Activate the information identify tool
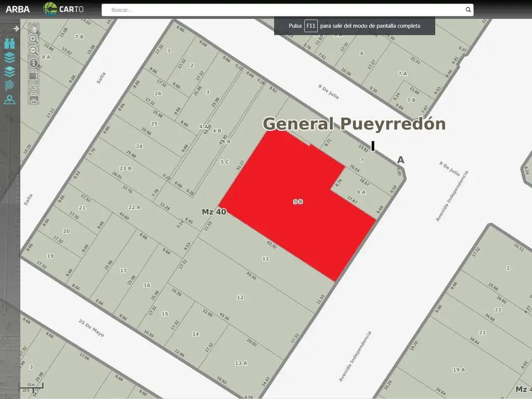Viewport: 532px width, 399px height. tap(34, 63)
